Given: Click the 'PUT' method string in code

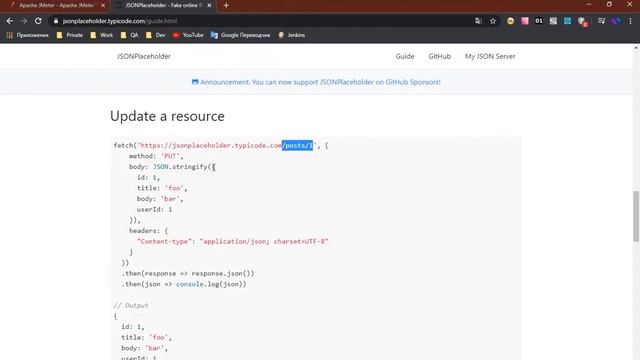Looking at the screenshot, I should 170,156.
